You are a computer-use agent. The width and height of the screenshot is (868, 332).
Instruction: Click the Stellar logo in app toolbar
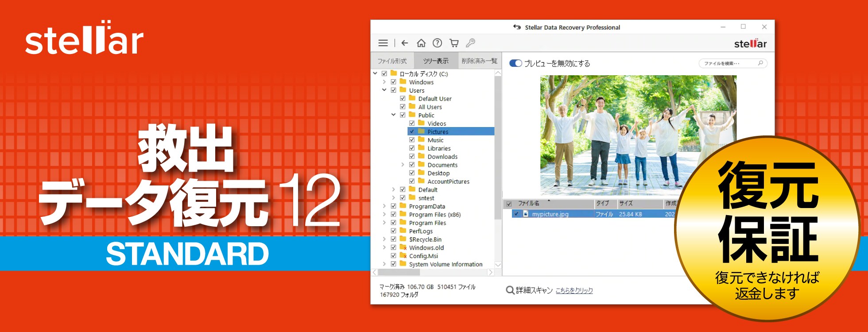coord(750,43)
